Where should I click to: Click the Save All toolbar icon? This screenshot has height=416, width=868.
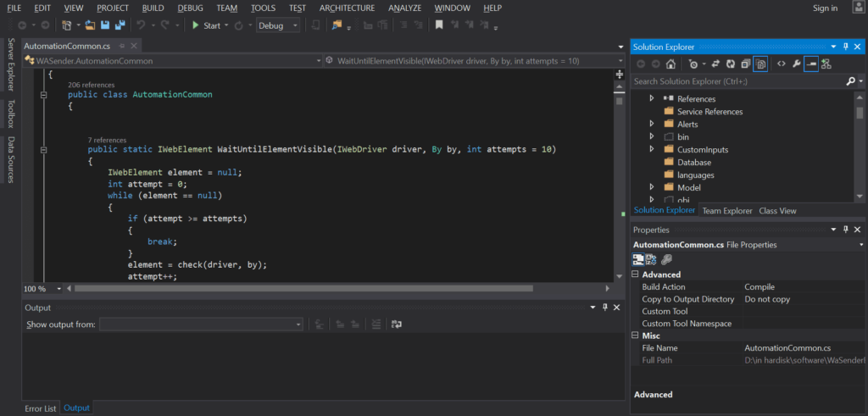(120, 25)
